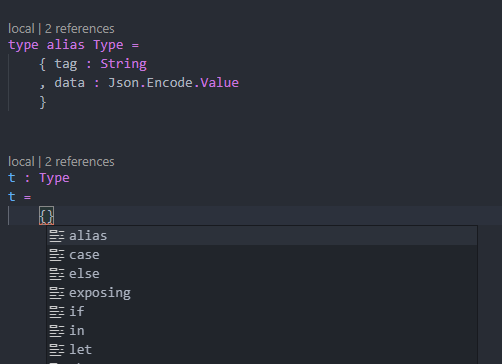Click the String type in tag field
Image resolution: width=502 pixels, height=364 pixels.
[124, 64]
